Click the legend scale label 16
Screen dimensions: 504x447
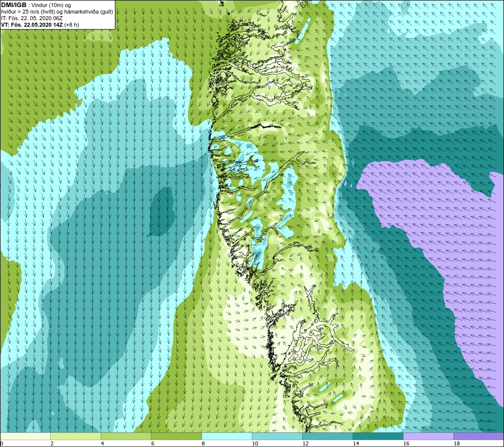[x=406, y=443]
